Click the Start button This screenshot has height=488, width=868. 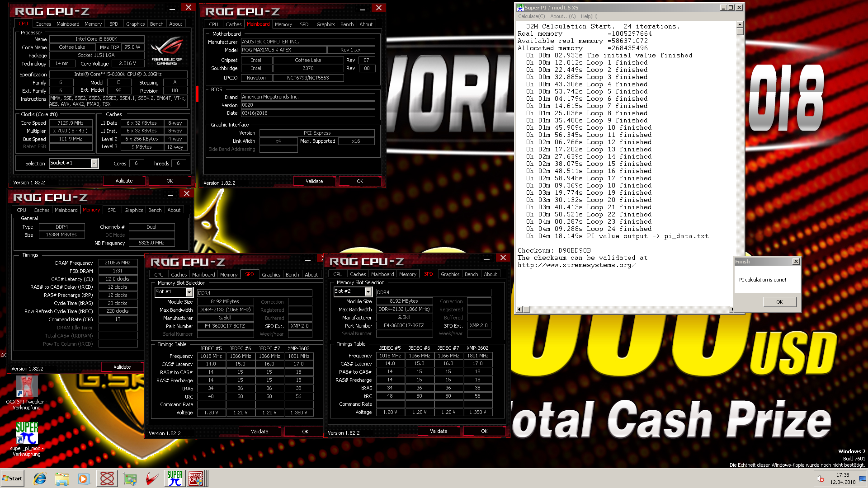click(x=12, y=479)
